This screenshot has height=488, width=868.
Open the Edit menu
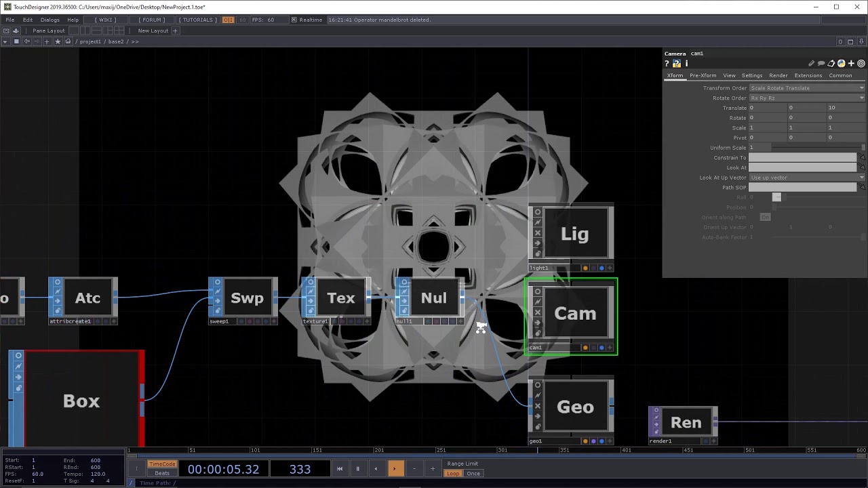pos(28,20)
